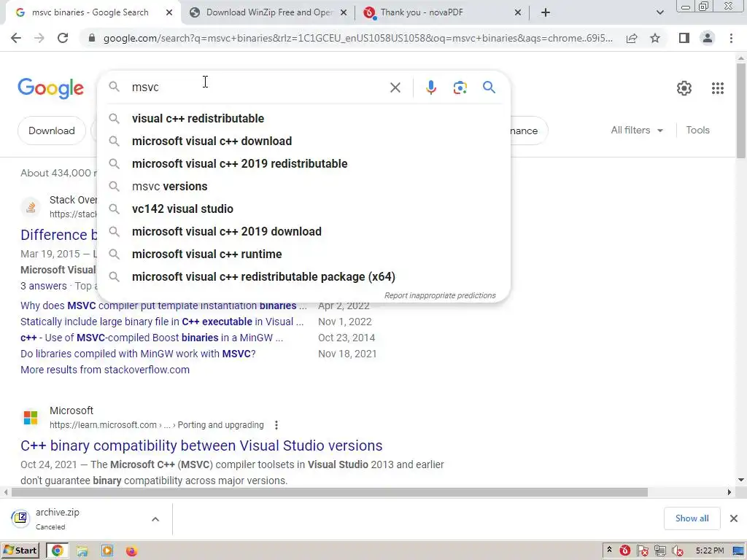Click the browser back arrow

(16, 38)
